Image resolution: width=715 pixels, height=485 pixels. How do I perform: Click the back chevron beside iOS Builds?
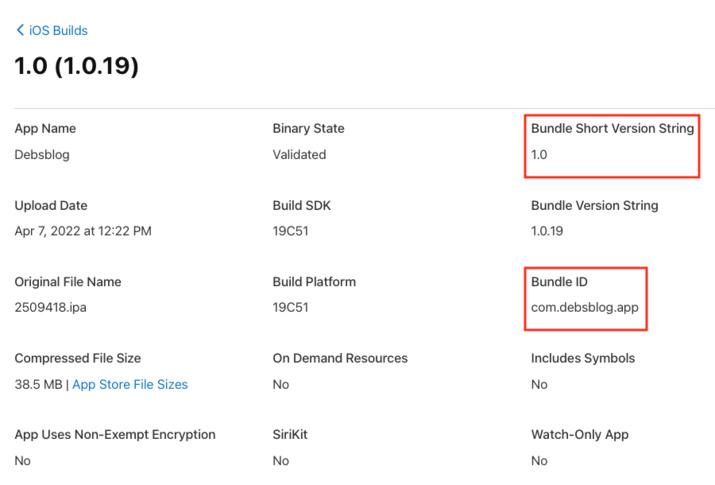click(x=19, y=31)
